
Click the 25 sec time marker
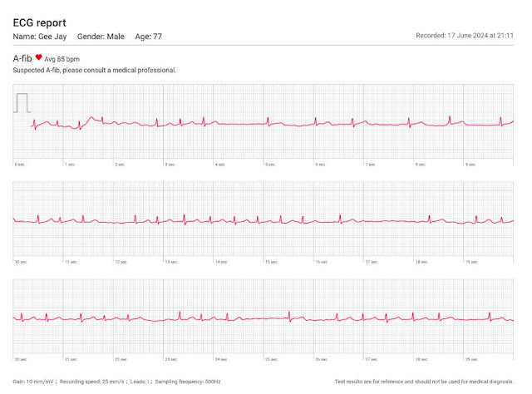[x=270, y=359]
